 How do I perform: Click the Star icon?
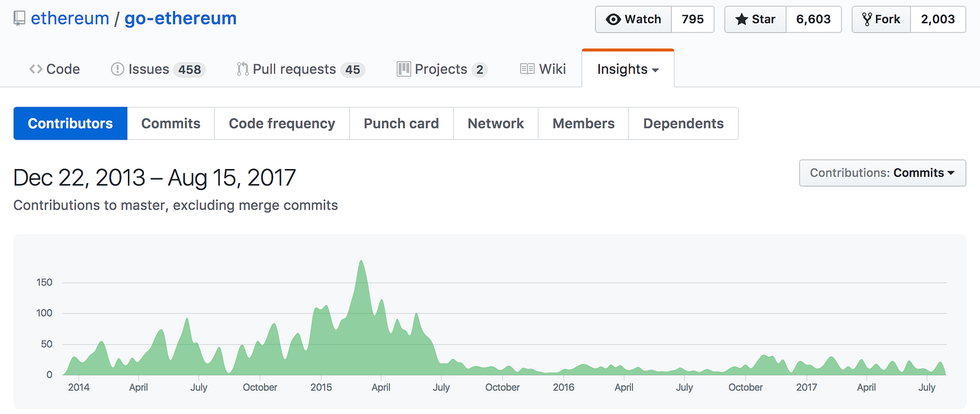(742, 20)
